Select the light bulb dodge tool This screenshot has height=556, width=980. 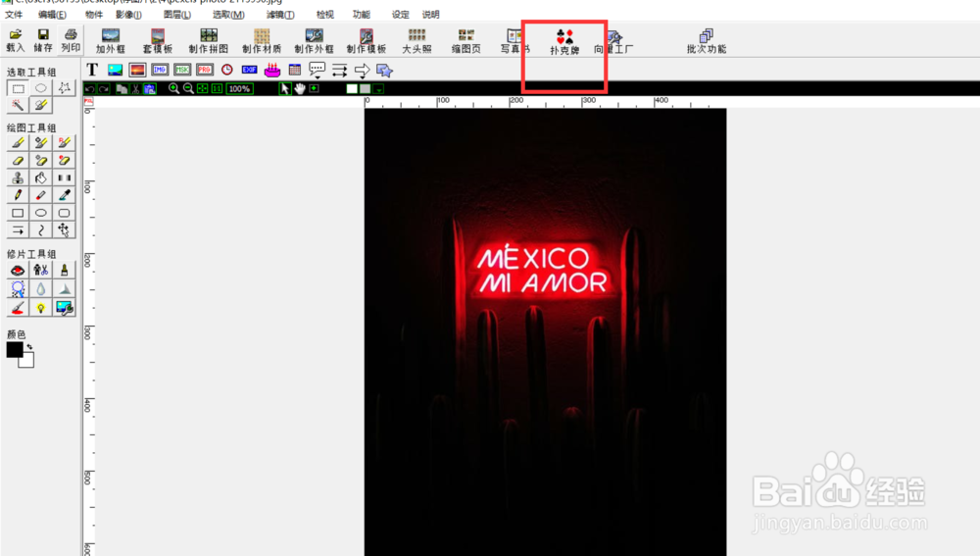pos(40,308)
